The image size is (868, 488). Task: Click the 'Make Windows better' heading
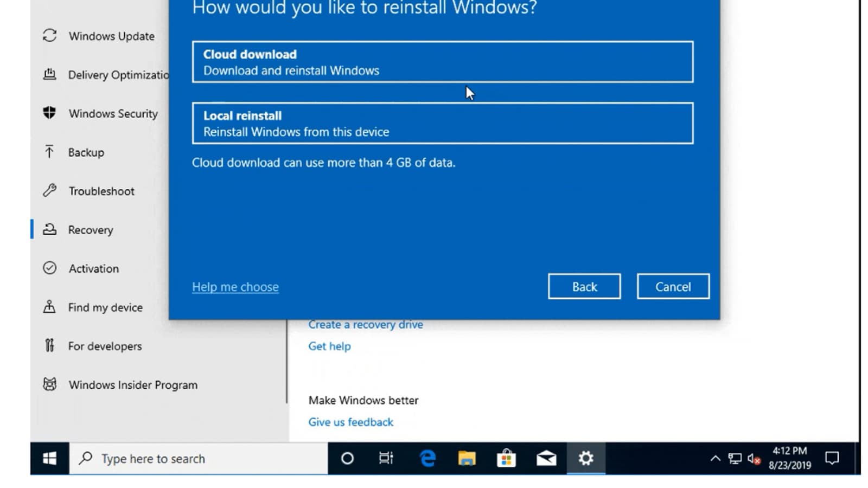point(363,400)
